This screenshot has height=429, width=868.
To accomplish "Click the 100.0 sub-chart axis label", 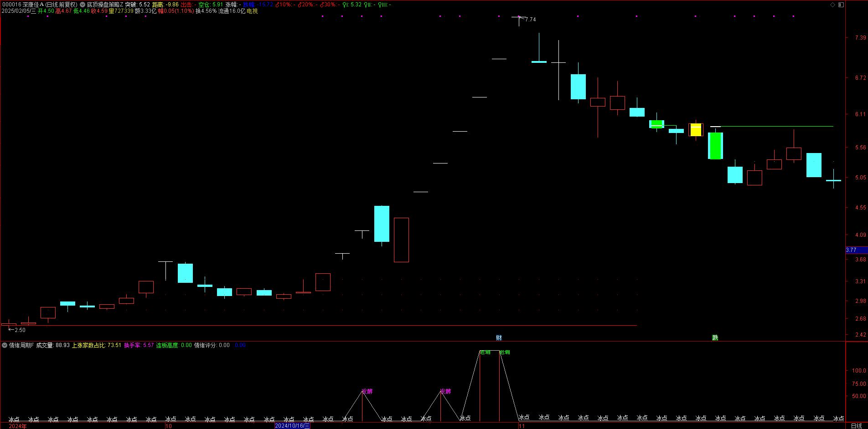I will click(x=859, y=371).
